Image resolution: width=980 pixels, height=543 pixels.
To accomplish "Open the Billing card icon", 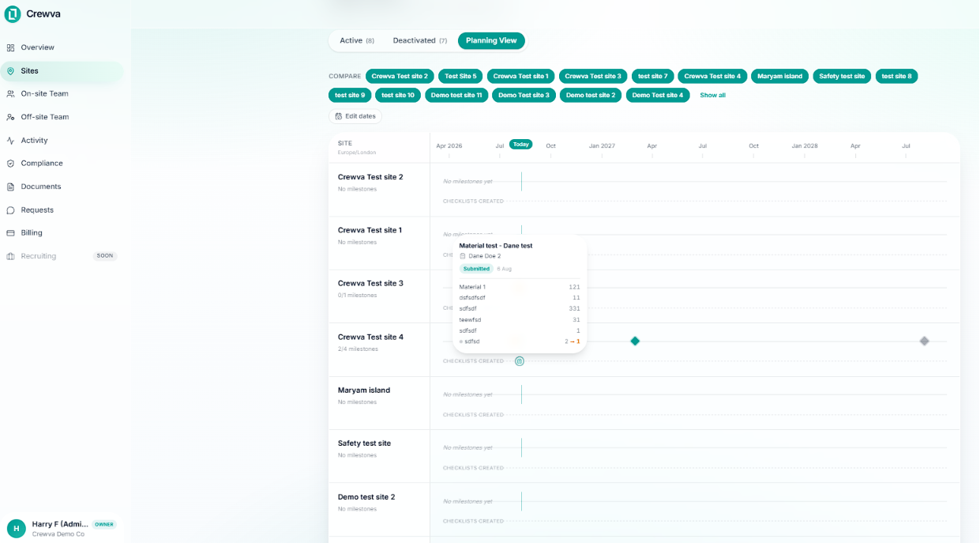I will coord(10,233).
